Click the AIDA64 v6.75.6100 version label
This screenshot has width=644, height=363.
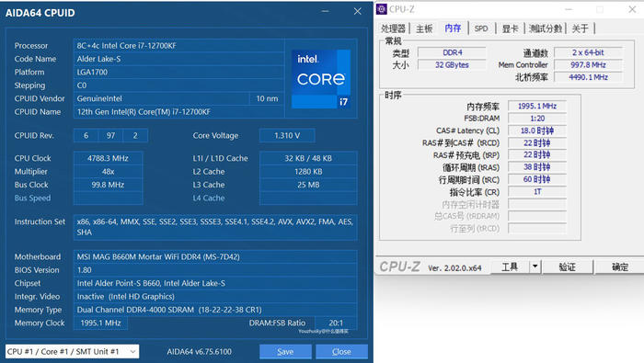(200, 352)
